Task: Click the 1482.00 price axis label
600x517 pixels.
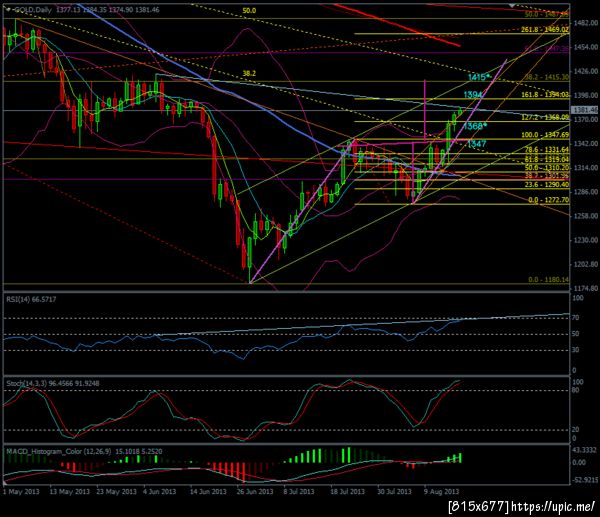Action: tap(585, 23)
